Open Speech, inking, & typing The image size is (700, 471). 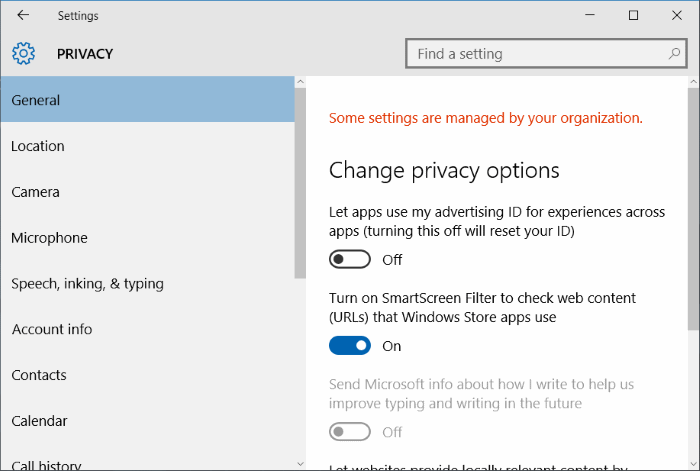pos(147,283)
